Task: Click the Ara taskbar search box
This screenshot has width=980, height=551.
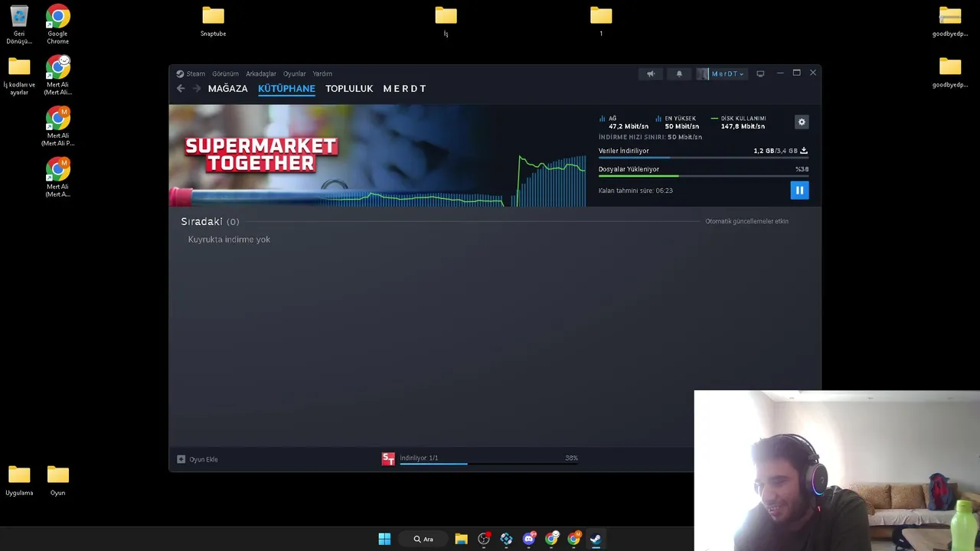Action: 423,539
